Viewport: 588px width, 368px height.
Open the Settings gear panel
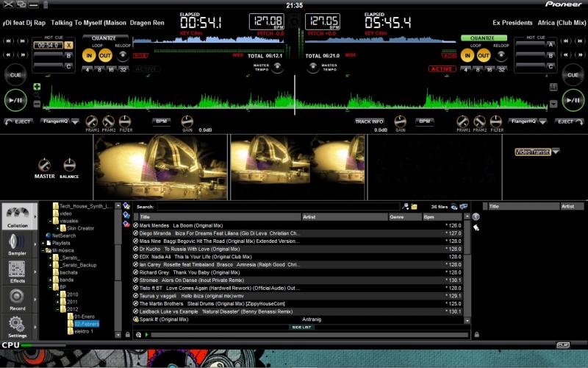click(17, 324)
